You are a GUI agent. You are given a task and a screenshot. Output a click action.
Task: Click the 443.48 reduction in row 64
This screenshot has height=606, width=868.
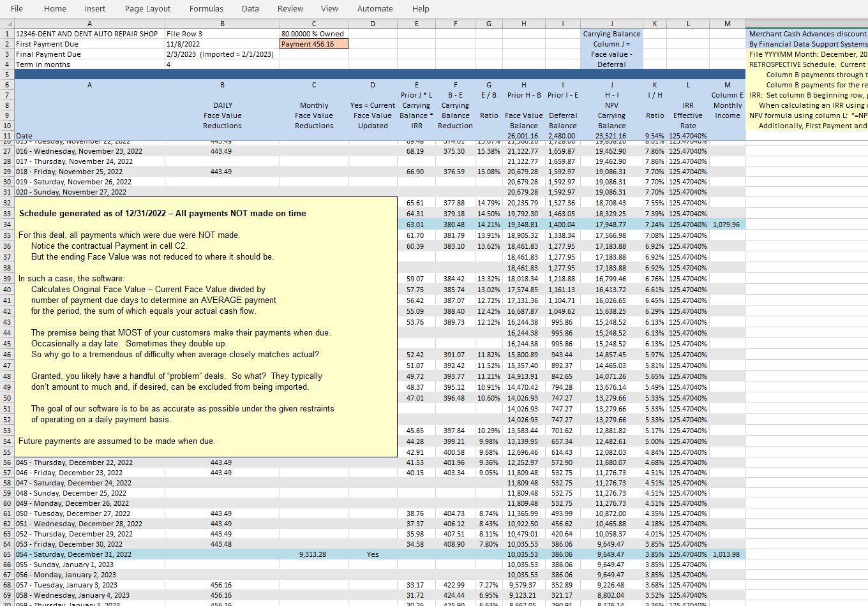click(222, 544)
